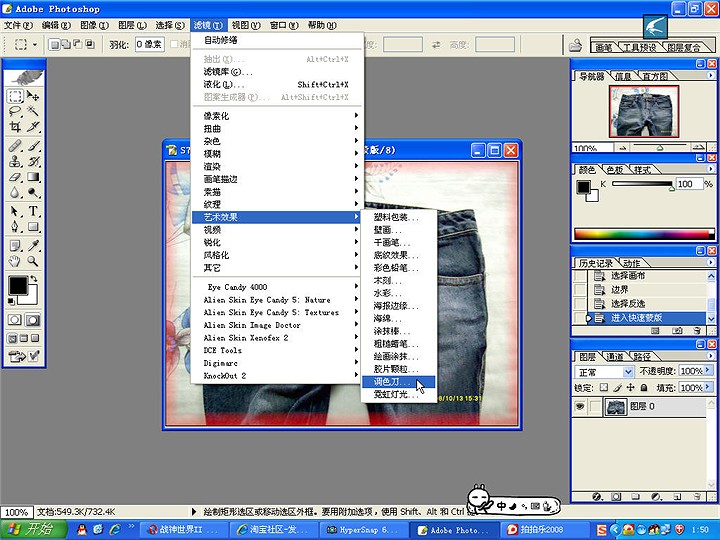This screenshot has width=720, height=540.
Task: Select New Selection mode in options bar
Action: pos(54,45)
